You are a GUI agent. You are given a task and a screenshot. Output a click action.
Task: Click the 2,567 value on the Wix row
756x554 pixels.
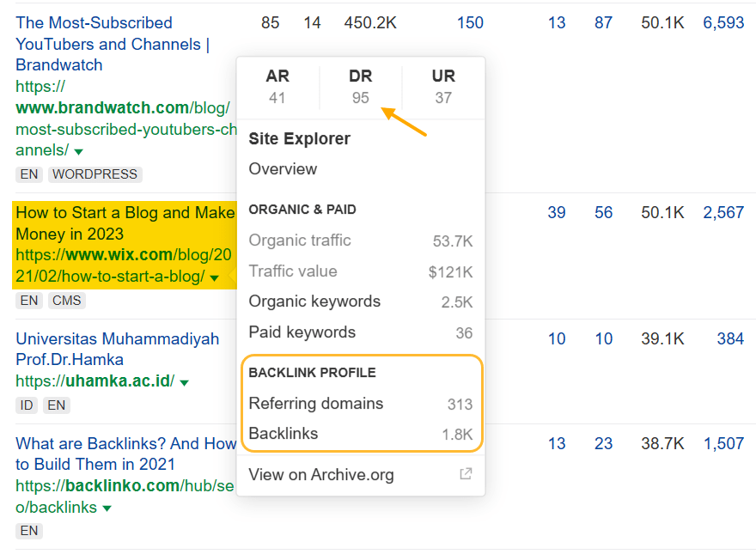(x=723, y=212)
